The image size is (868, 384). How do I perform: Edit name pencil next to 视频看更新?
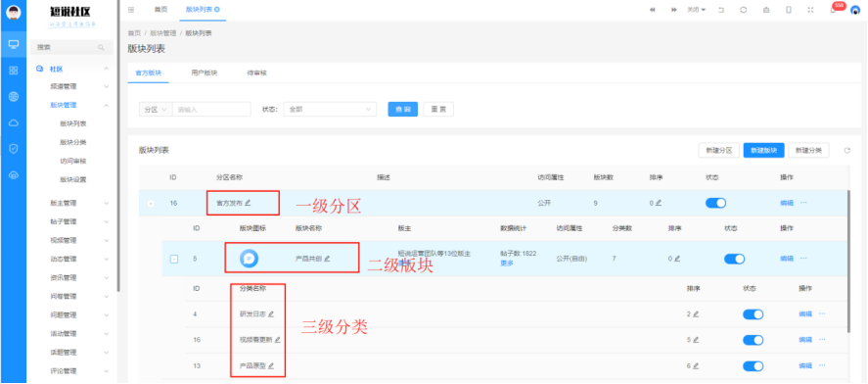tap(277, 340)
